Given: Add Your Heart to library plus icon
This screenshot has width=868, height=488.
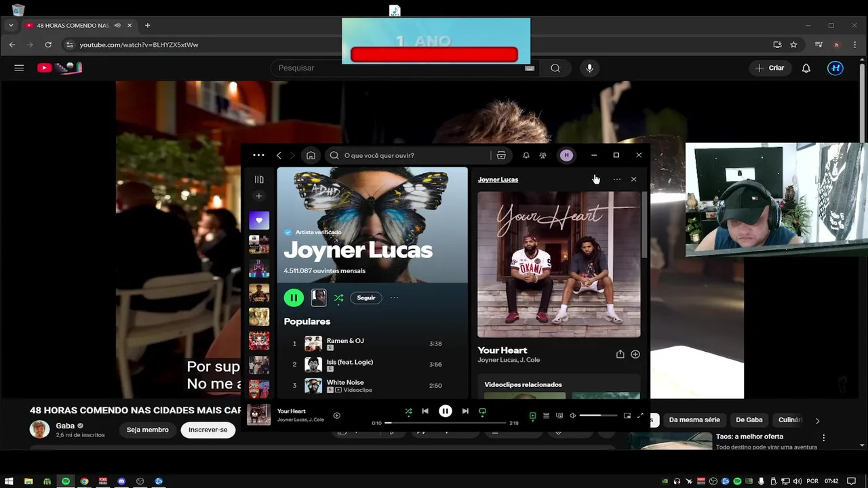Looking at the screenshot, I should 635,354.
